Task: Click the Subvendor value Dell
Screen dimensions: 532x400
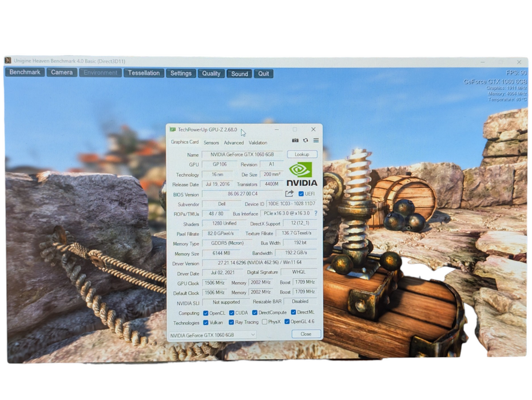Action: 221,204
